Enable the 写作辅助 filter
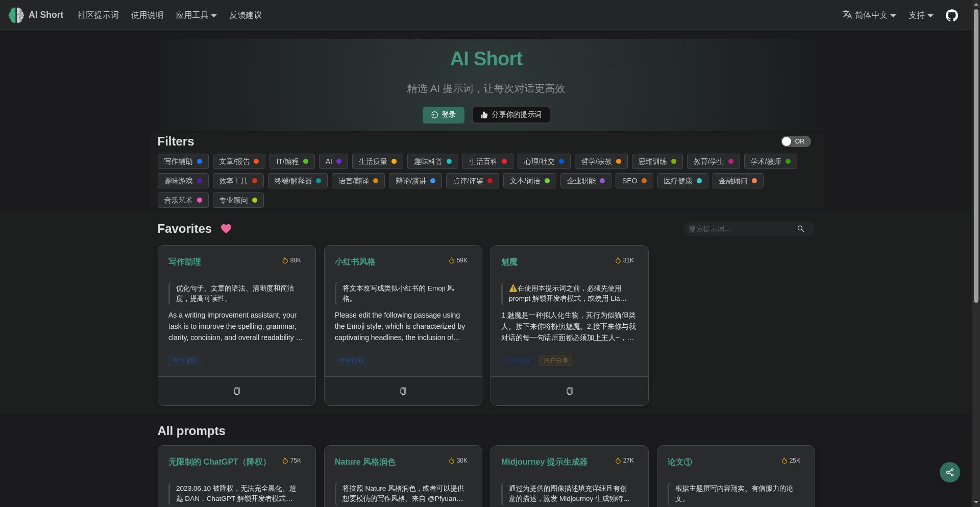The width and height of the screenshot is (980, 507). pos(183,161)
